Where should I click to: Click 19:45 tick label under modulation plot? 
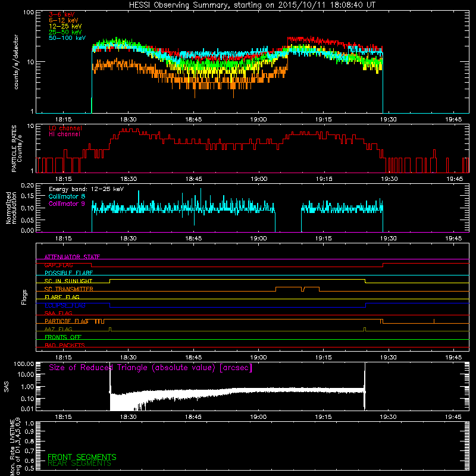pos(453,239)
